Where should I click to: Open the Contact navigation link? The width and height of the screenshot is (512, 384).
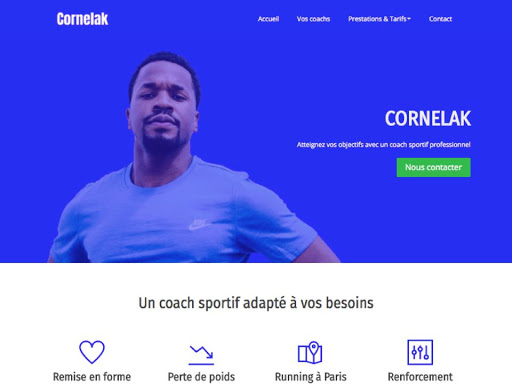pos(440,19)
